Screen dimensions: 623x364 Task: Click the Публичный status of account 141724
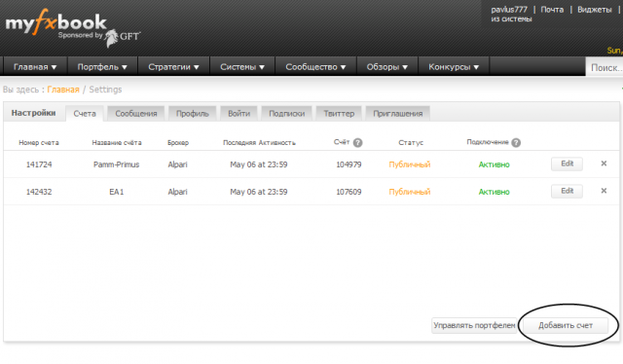[x=409, y=164]
